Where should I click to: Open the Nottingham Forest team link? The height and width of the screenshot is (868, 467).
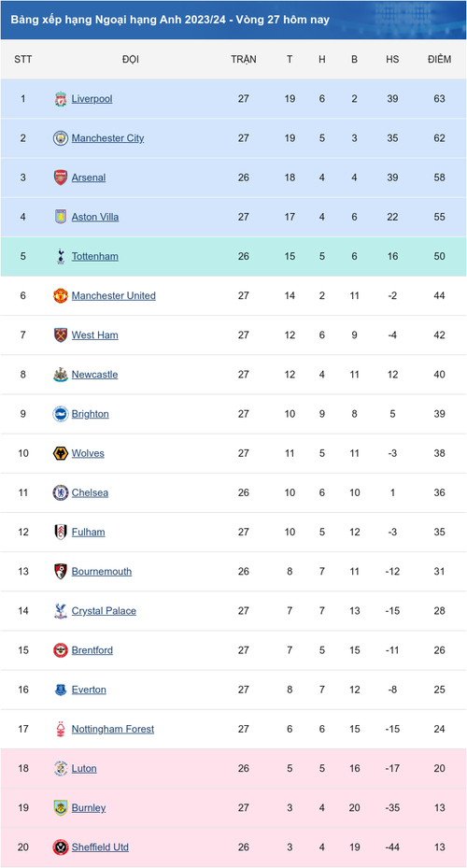click(x=113, y=729)
